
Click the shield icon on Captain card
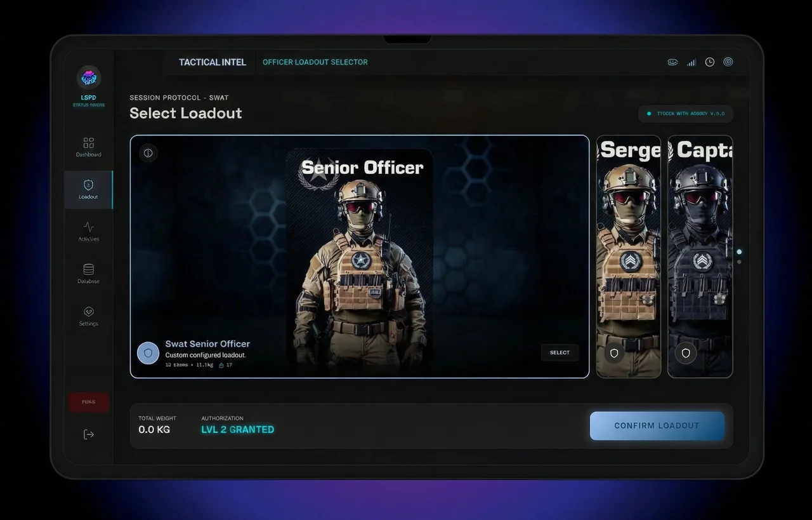coord(686,353)
